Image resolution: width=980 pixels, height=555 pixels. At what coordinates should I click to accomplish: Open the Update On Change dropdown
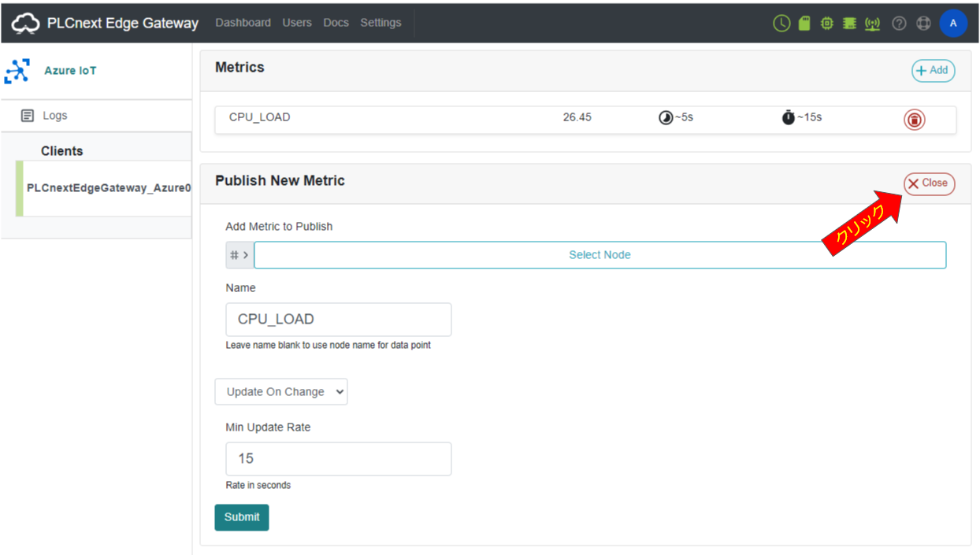[281, 391]
